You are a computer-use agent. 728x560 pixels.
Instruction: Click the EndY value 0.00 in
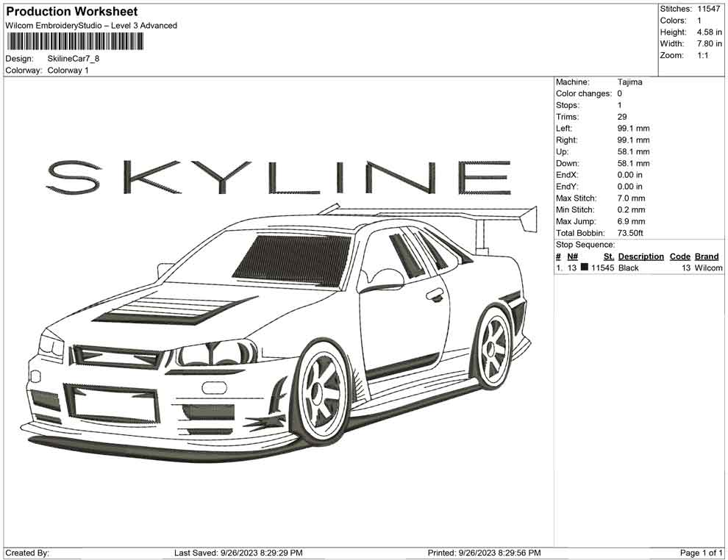(x=629, y=187)
